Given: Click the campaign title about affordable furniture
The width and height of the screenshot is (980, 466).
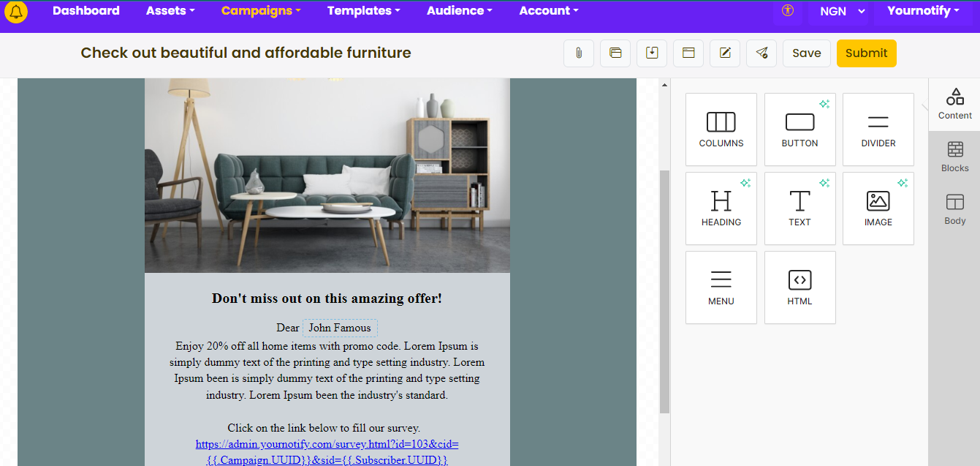Looking at the screenshot, I should tap(246, 53).
